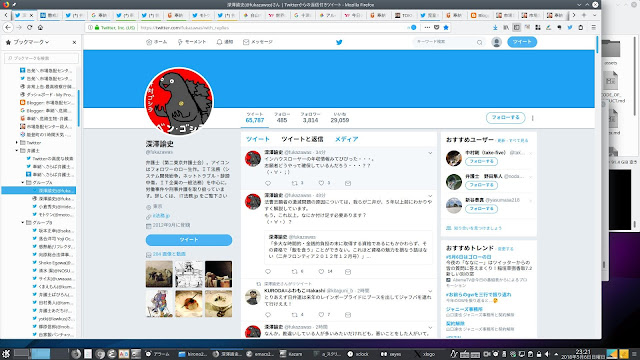The height and width of the screenshot is (360, 640).
Task: Open Firefox hamburger menu
Action: click(x=593, y=27)
